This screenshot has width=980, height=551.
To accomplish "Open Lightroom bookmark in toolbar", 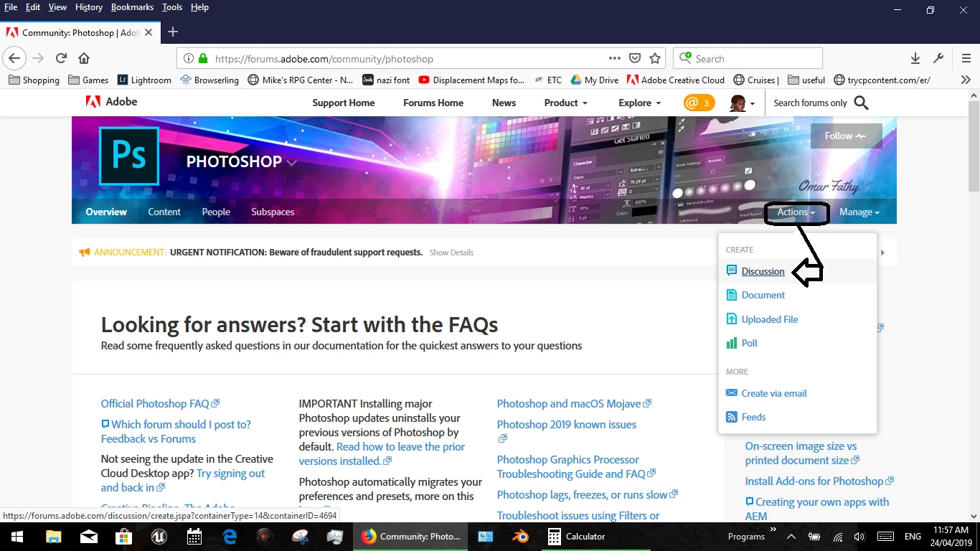I will pos(145,80).
